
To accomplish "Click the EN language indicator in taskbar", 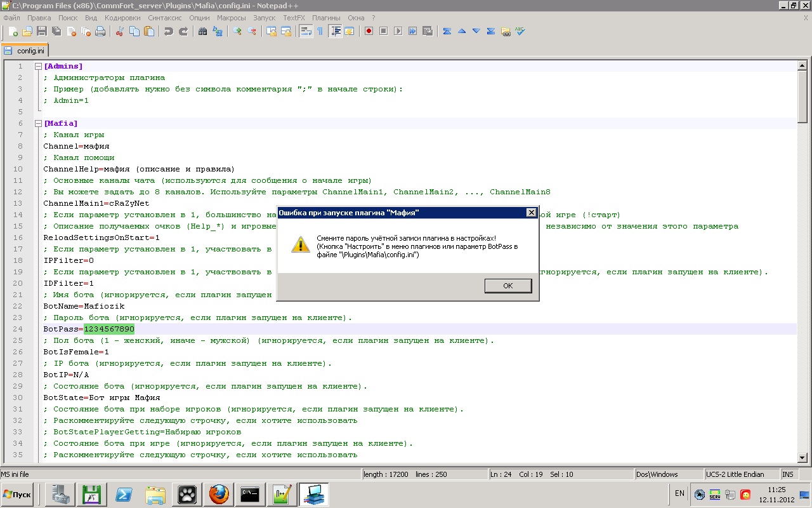I will (679, 493).
